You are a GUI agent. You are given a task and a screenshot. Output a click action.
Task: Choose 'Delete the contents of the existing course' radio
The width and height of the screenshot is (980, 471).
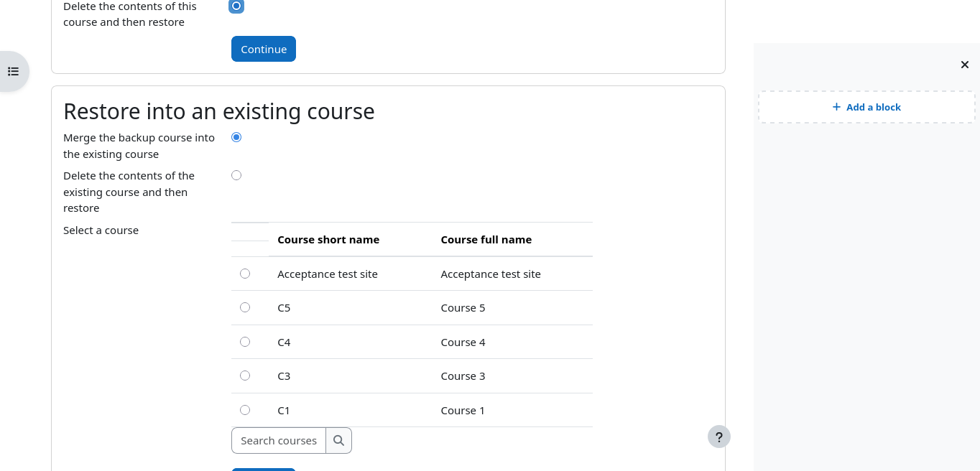[x=236, y=175]
